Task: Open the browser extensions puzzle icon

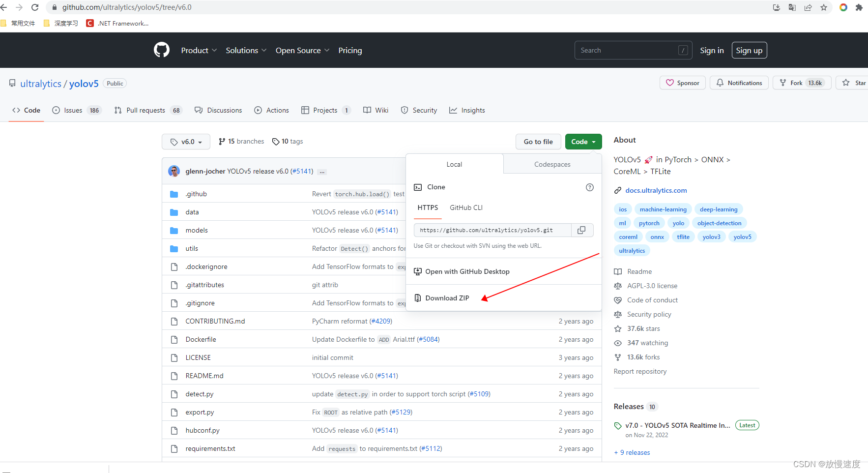Action: point(859,7)
